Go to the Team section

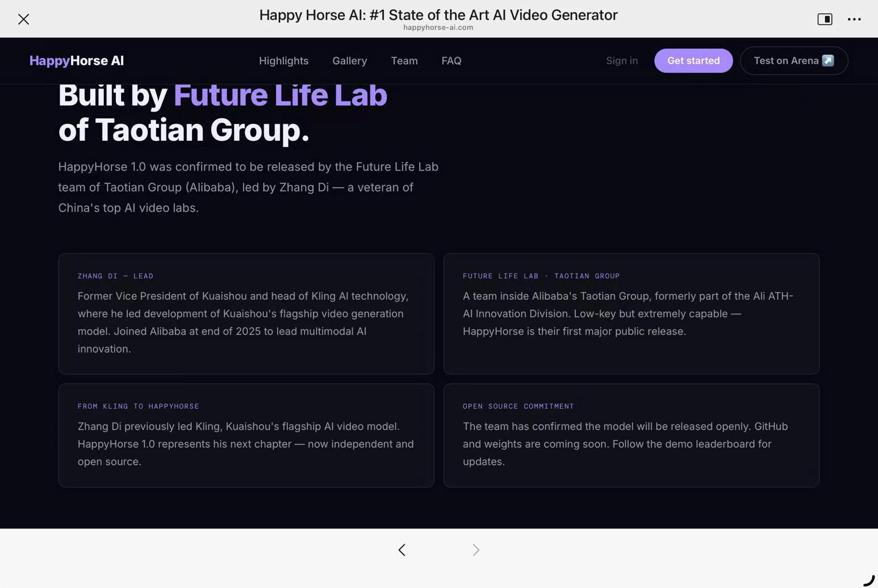(404, 61)
